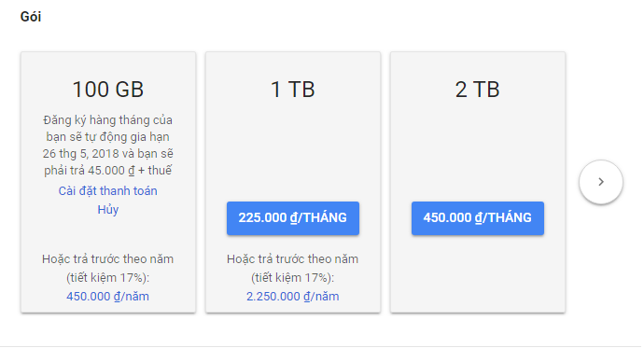Click '(tiết kiệm 17%)' text in 1 TB card
The width and height of the screenshot is (644, 348).
click(292, 278)
